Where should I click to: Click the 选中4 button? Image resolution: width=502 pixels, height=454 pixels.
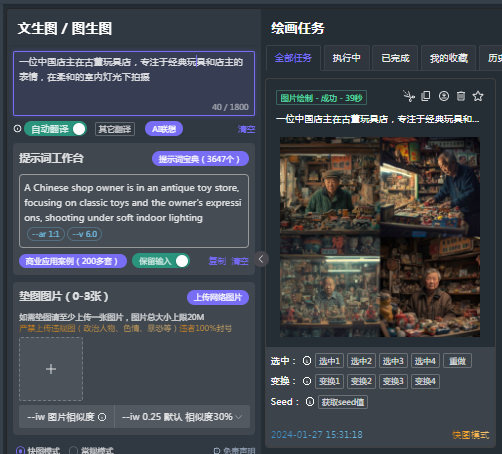[425, 361]
